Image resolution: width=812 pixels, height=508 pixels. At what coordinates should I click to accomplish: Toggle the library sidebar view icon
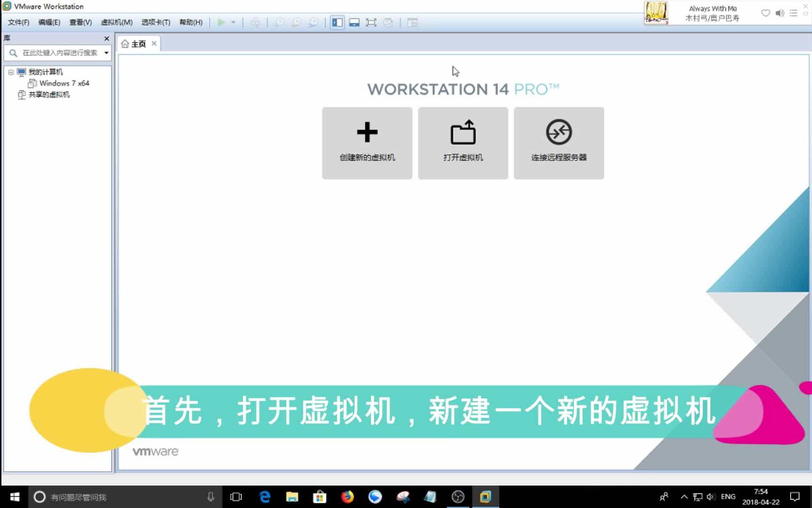click(x=337, y=23)
